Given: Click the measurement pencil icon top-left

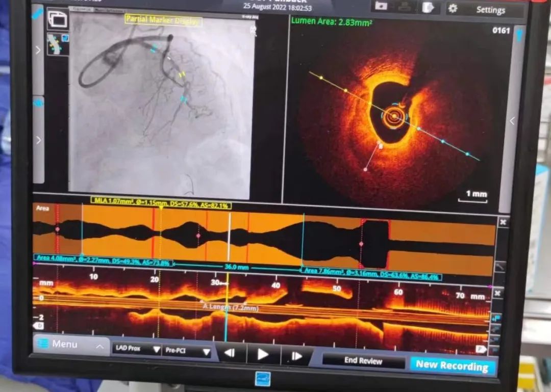Looking at the screenshot, I should point(37,14).
